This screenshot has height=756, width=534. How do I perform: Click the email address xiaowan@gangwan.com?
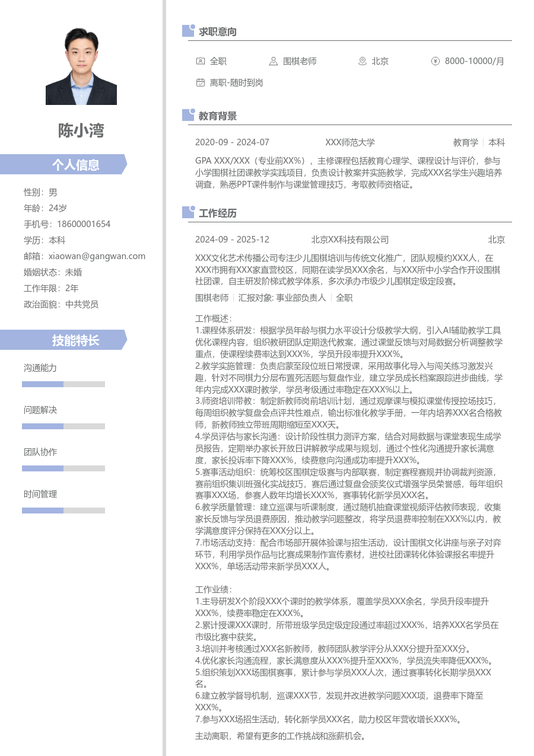pyautogui.click(x=97, y=256)
